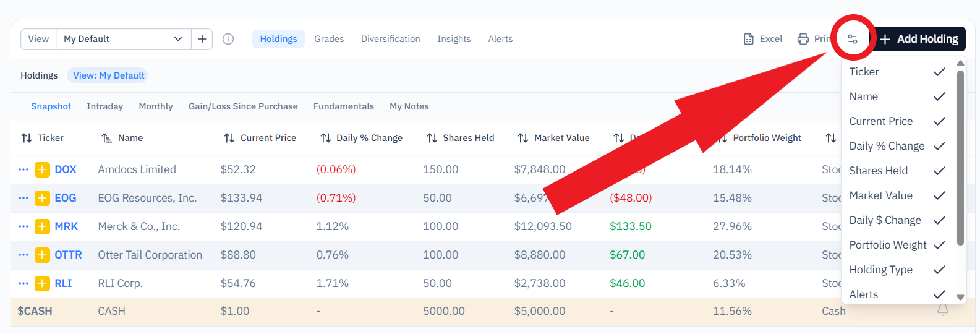Switch to the Grades tab
The height and width of the screenshot is (334, 980).
click(329, 39)
